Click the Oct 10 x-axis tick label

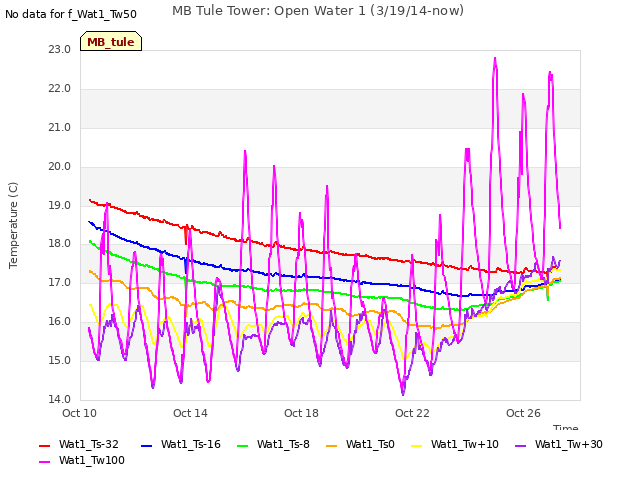79,413
